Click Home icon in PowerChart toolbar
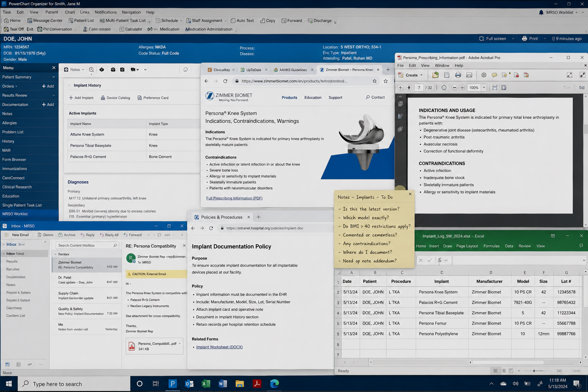 coord(6,21)
